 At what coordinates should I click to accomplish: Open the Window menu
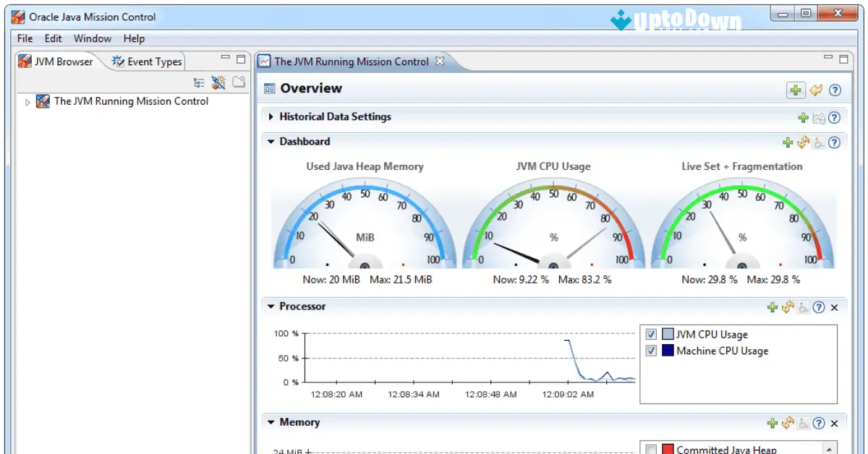[92, 38]
